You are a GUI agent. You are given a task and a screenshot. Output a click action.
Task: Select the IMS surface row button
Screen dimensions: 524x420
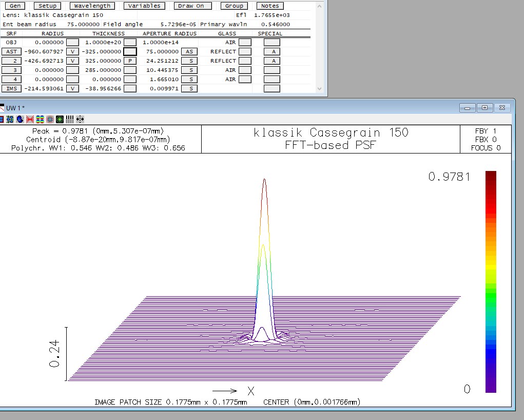pos(11,89)
